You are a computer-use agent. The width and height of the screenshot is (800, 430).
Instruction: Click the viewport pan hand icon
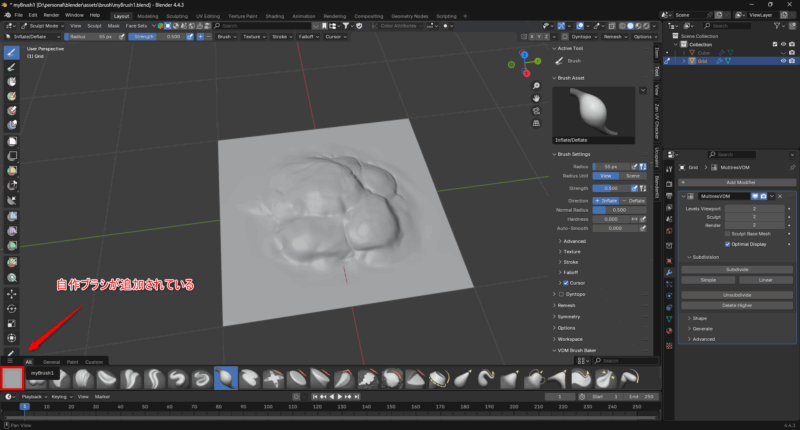pyautogui.click(x=536, y=98)
